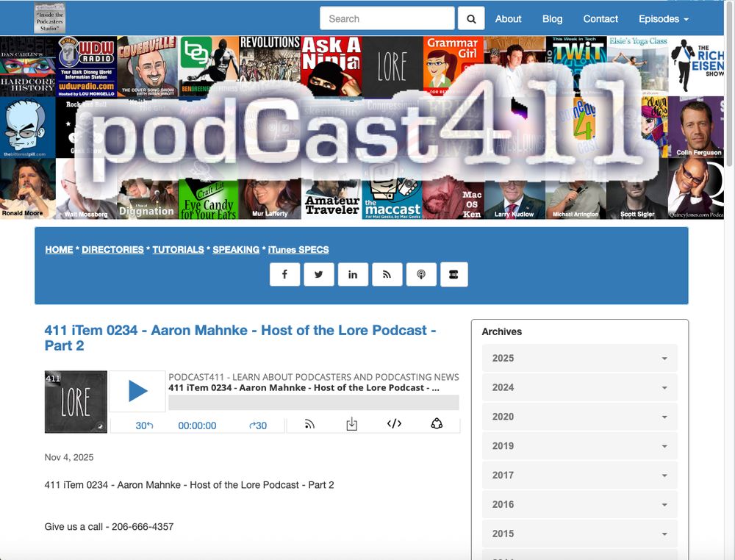Open the Contact page

click(x=600, y=19)
